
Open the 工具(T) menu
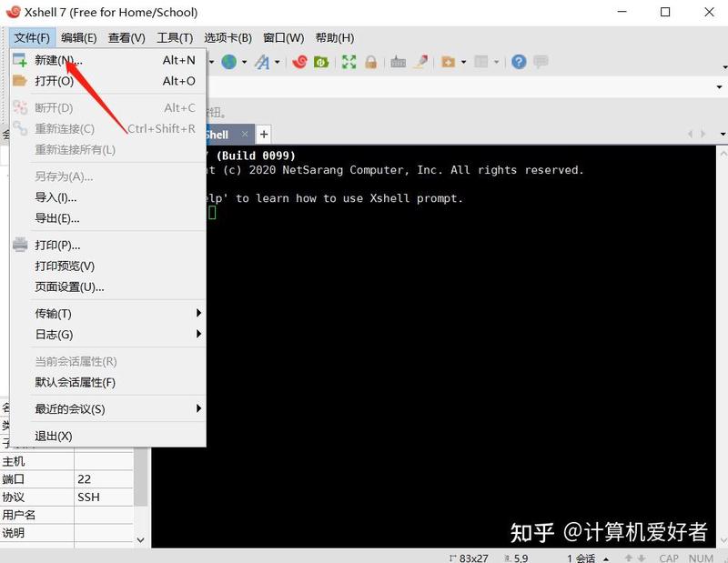(175, 37)
